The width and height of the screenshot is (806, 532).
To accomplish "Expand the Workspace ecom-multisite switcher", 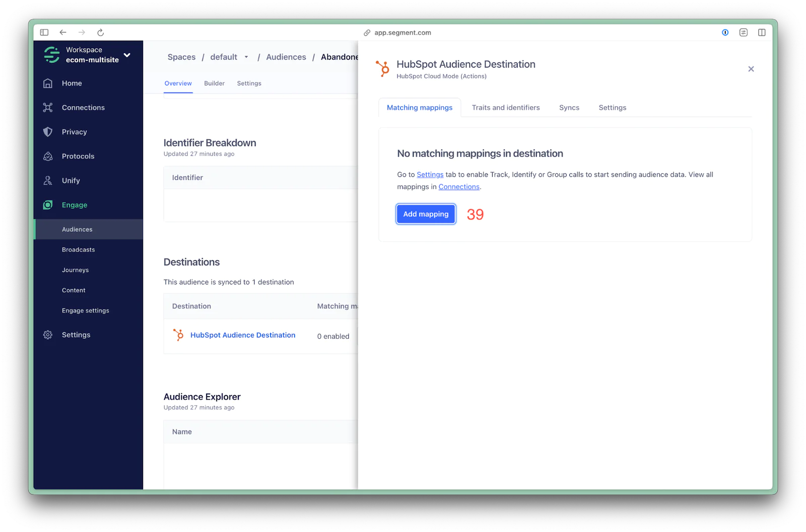I will 127,55.
